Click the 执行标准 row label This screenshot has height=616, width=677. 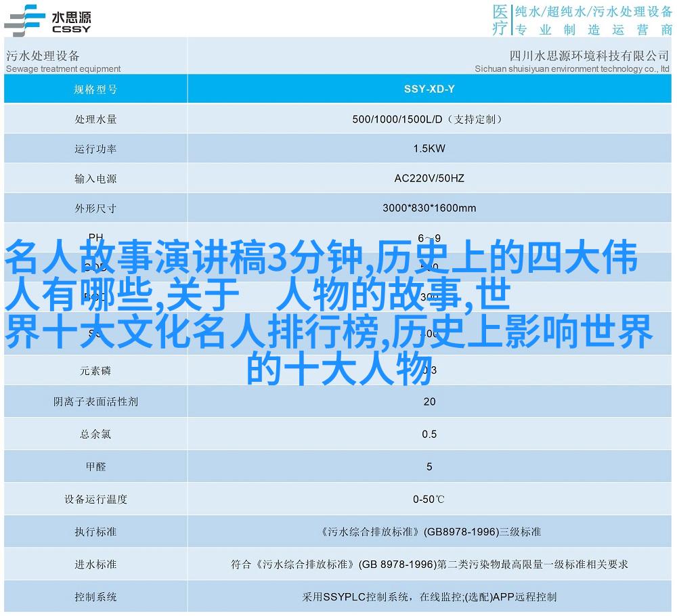pos(95,532)
